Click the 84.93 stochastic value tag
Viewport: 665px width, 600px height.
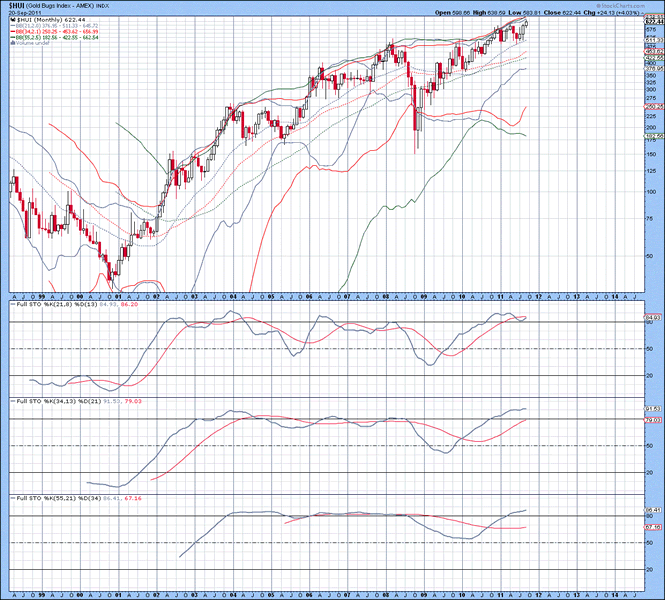tap(651, 318)
